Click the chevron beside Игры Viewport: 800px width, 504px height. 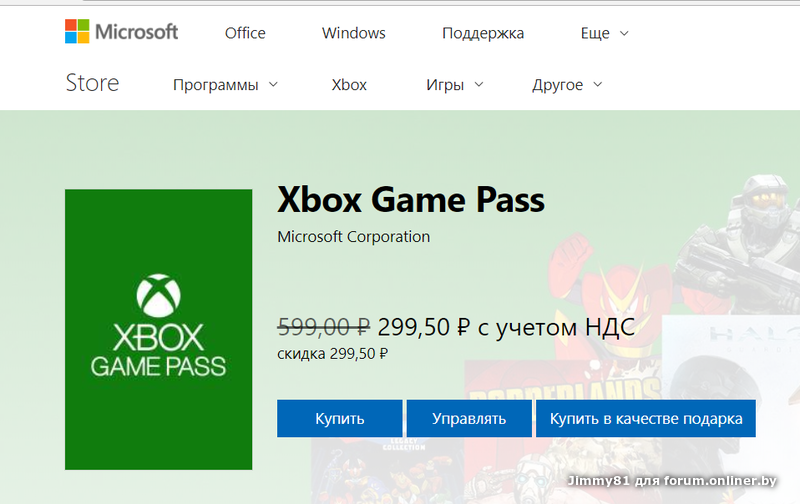click(x=479, y=84)
